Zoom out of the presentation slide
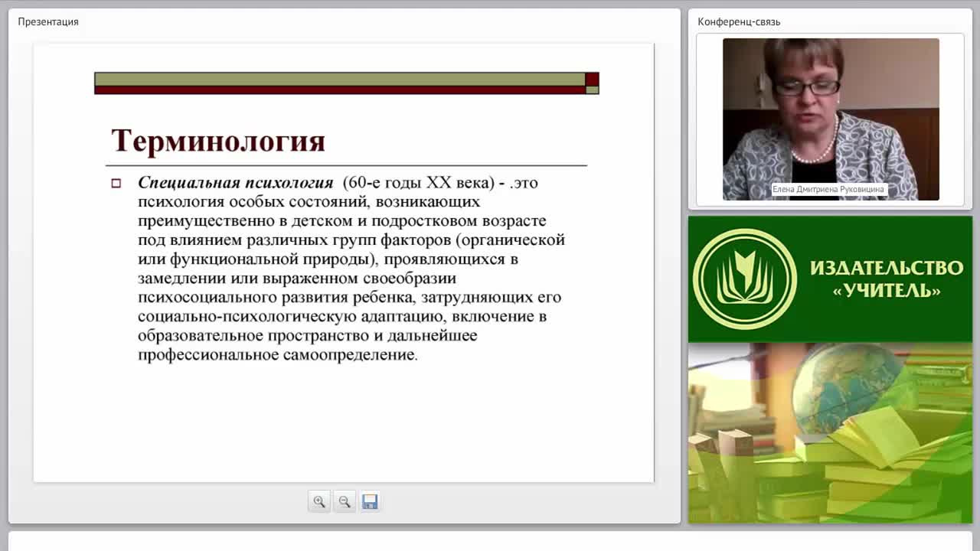Screen dimensions: 980x551 pos(345,502)
